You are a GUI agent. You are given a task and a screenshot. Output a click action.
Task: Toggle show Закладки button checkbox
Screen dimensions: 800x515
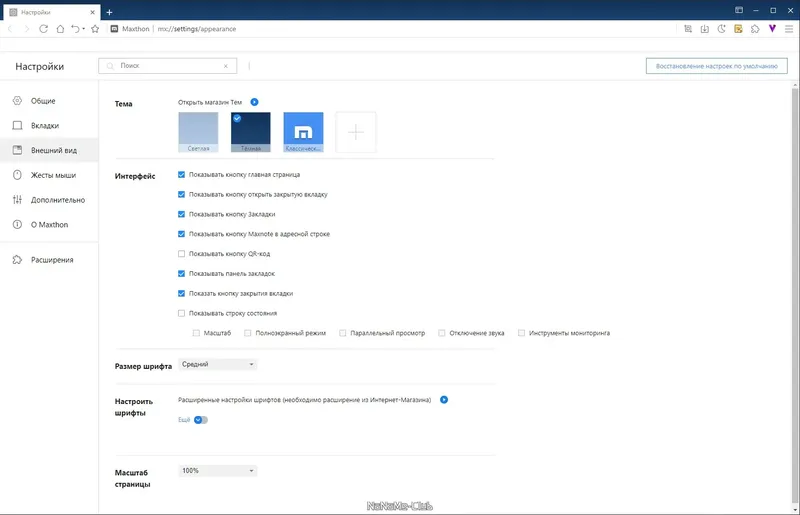point(181,214)
